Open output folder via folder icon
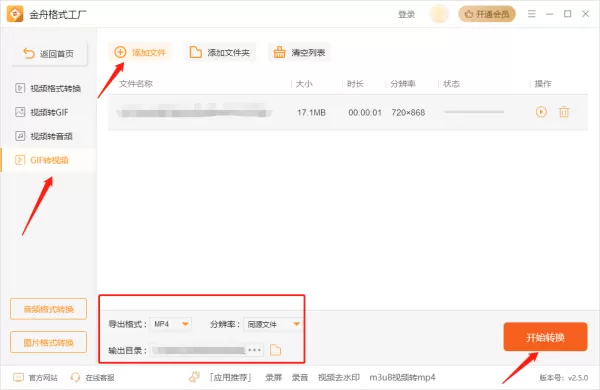The width and height of the screenshot is (600, 390). click(x=276, y=350)
